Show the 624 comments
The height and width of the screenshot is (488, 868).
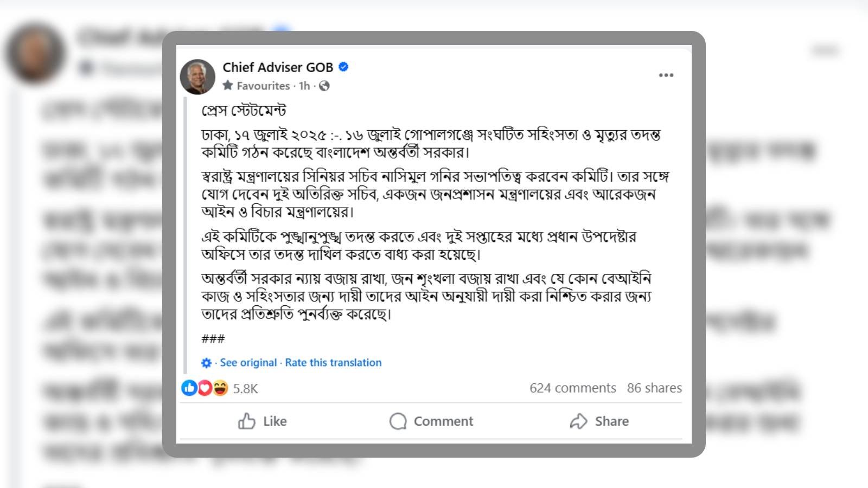[572, 388]
